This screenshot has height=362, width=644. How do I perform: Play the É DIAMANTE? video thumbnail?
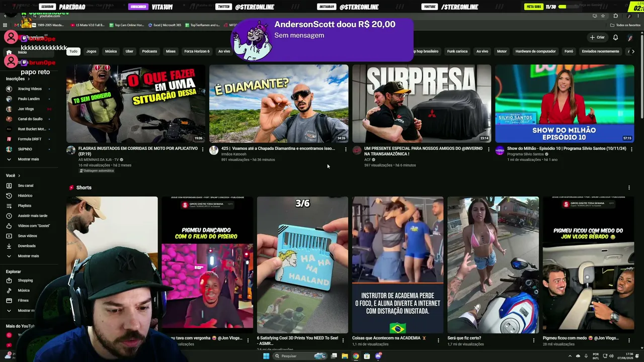point(279,104)
